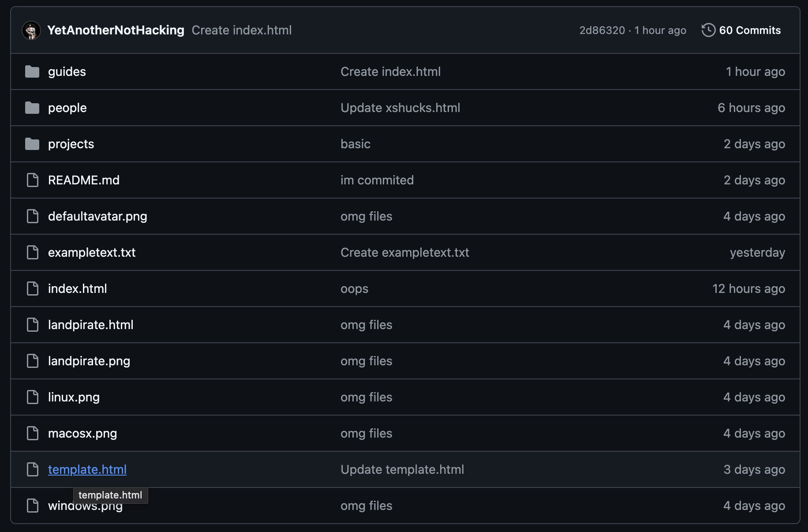This screenshot has height=532, width=808.
Task: Open the YetAnotherNotHacking author profile
Action: 116,30
